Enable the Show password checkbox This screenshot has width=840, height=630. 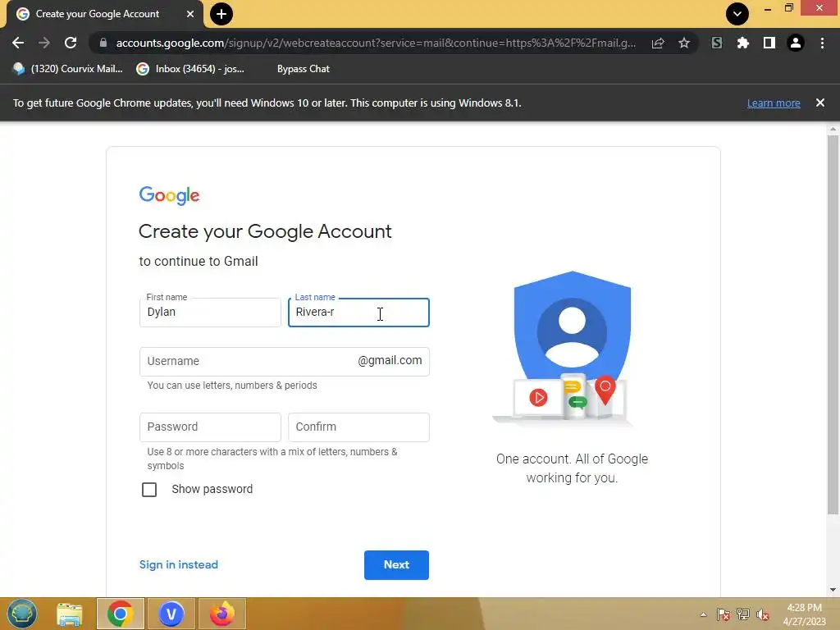pyautogui.click(x=149, y=489)
